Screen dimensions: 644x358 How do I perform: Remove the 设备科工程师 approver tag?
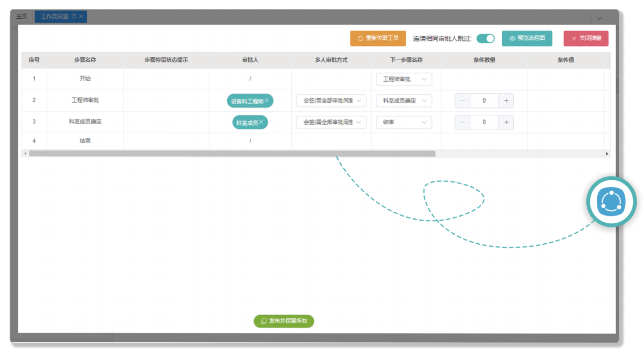tap(267, 101)
